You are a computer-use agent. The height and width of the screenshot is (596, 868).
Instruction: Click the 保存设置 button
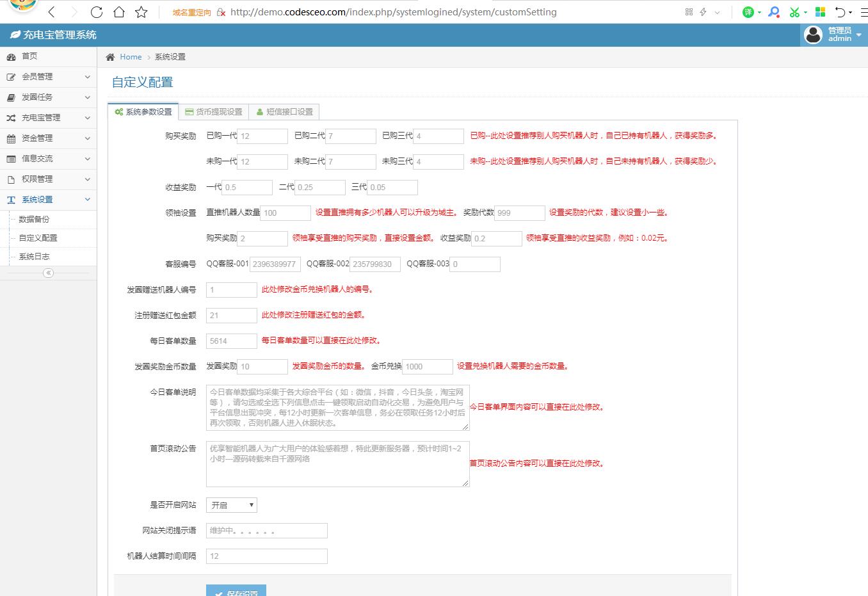coord(236,591)
